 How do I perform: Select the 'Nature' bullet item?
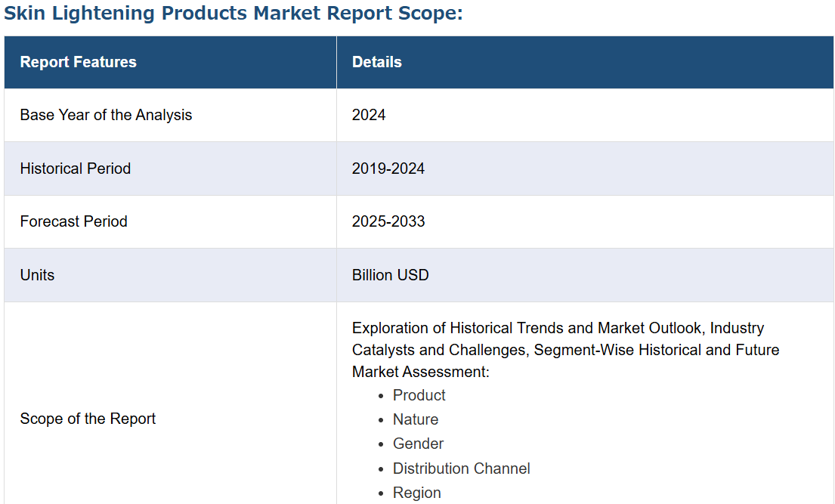pyautogui.click(x=416, y=419)
